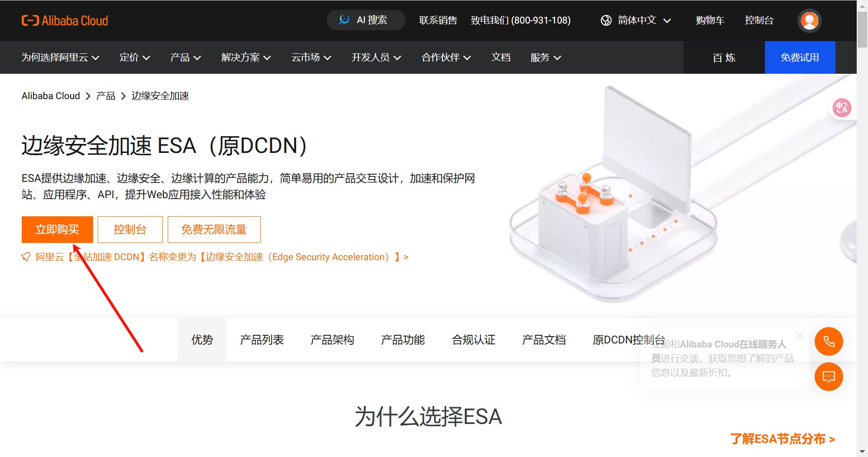Screen dimensions: 868x457
Task: Click the globe language icon
Action: coord(606,20)
